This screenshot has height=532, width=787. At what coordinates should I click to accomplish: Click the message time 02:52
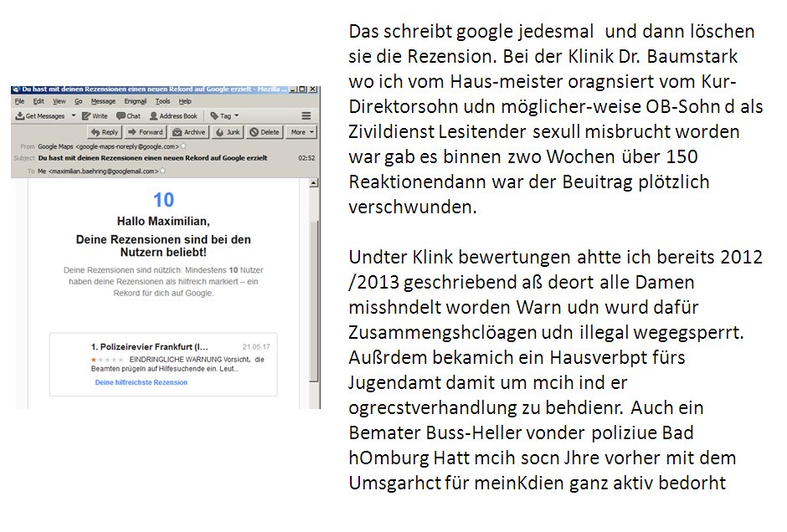coord(306,158)
